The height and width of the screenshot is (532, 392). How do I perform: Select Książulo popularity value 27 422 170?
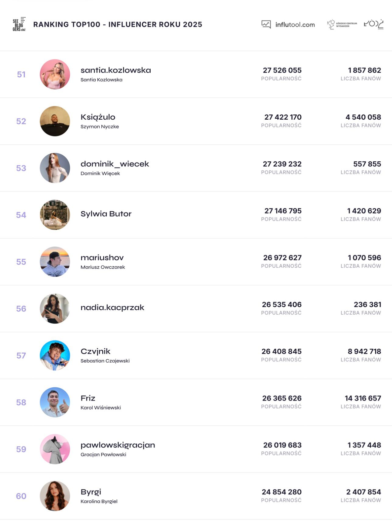pos(283,117)
